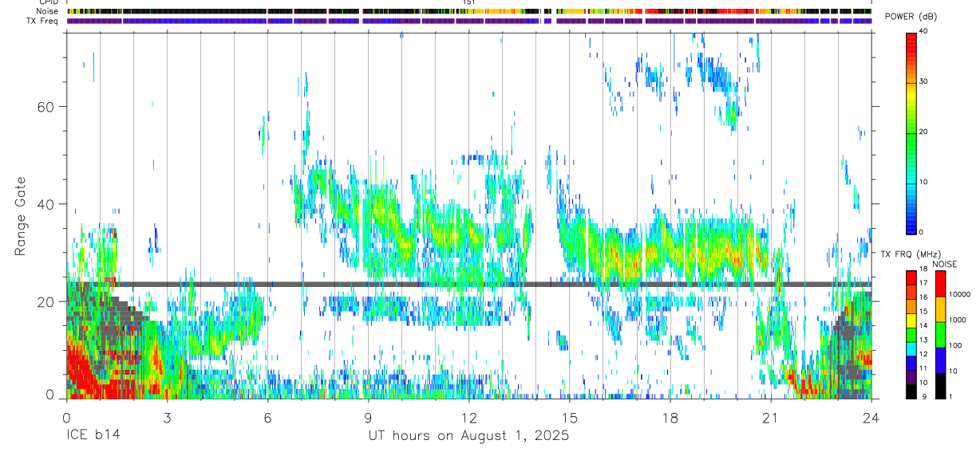Click the 20 tick on the power colorbar
The height and width of the screenshot is (452, 980).
(923, 132)
